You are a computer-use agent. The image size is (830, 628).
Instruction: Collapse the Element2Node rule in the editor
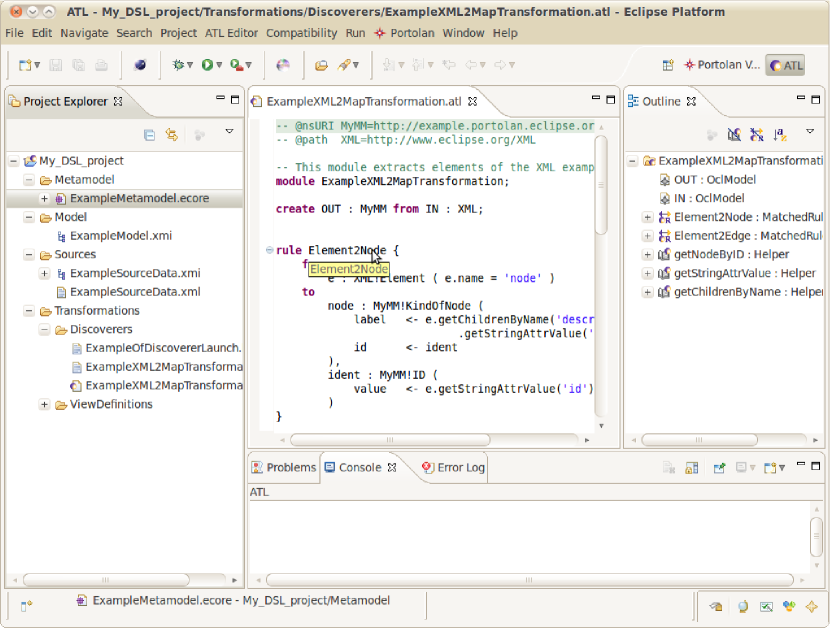point(268,250)
